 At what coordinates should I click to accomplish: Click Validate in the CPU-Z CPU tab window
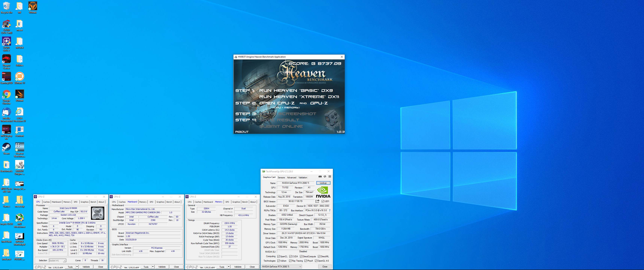86,267
